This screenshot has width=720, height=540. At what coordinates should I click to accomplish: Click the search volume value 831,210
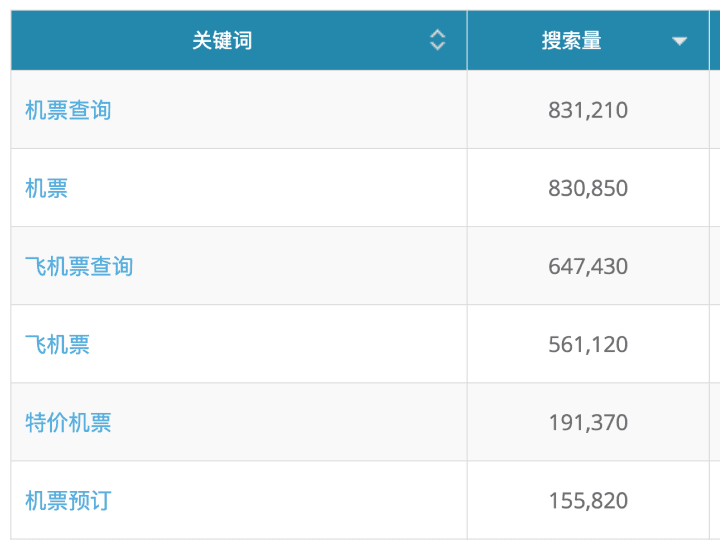[x=588, y=110]
